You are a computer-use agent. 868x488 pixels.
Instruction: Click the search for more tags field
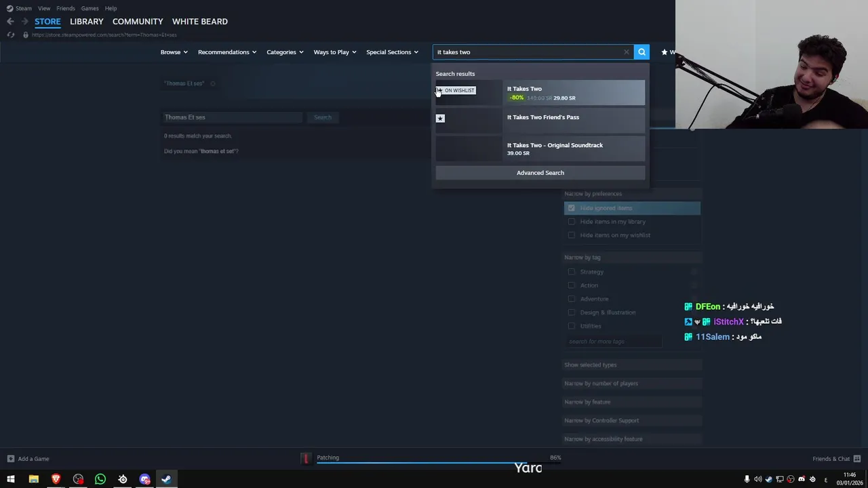tap(614, 342)
